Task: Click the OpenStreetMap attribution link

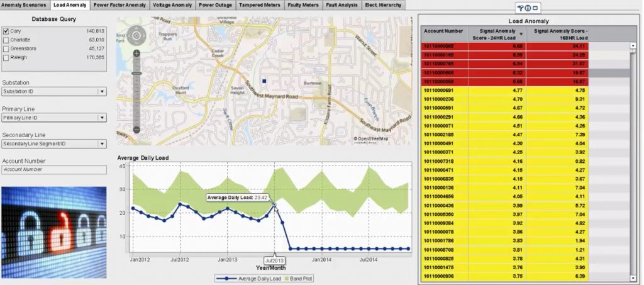Action: 372,138
